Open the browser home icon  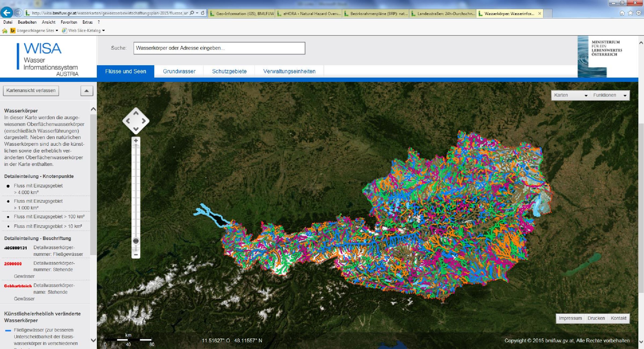(x=622, y=13)
